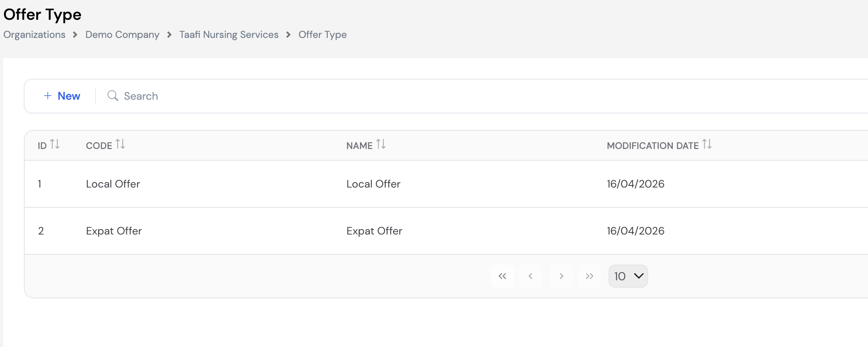Sort table by ID column arrows
868x347 pixels.
coord(55,144)
